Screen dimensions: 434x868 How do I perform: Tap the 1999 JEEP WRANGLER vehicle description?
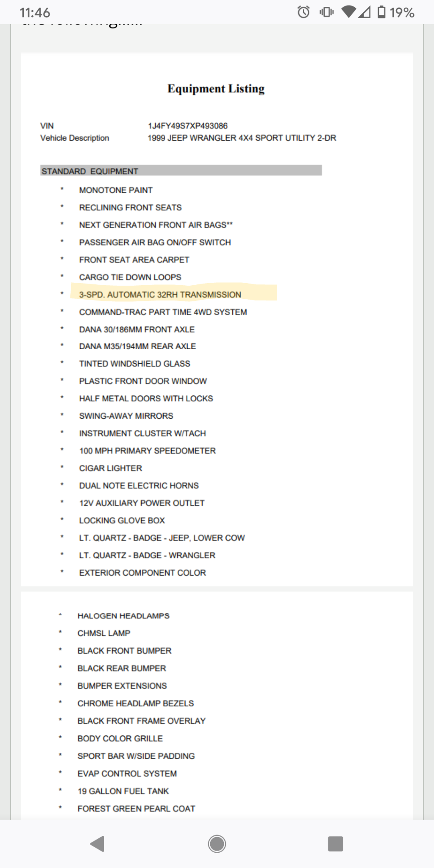coord(242,138)
